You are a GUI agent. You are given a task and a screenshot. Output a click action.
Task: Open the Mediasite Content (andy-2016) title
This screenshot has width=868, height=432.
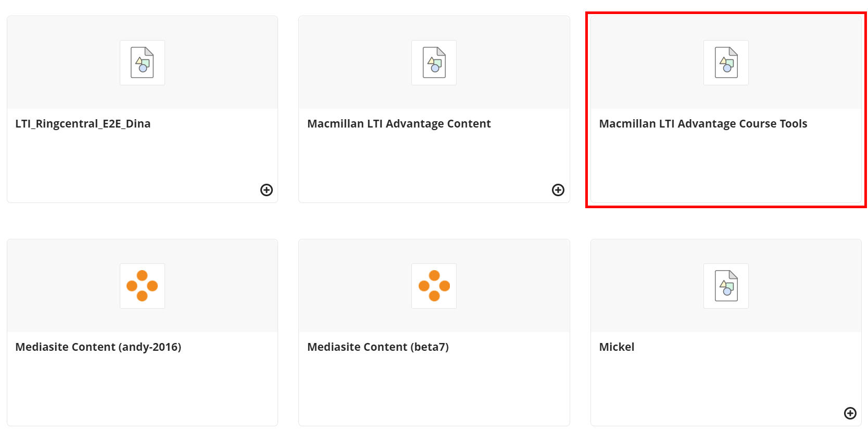[98, 347]
